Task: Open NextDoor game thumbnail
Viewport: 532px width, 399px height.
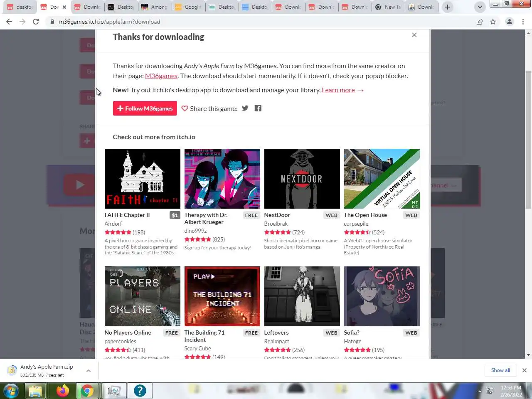Action: [x=302, y=179]
